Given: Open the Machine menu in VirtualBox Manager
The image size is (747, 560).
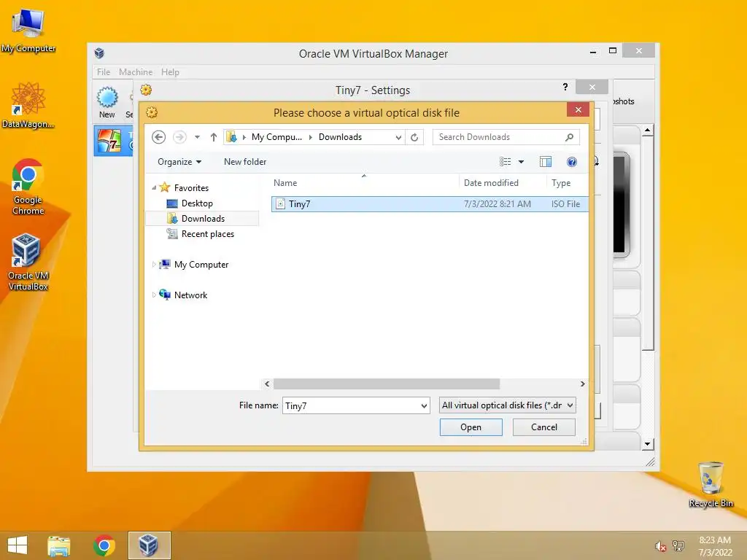Looking at the screenshot, I should 136,72.
